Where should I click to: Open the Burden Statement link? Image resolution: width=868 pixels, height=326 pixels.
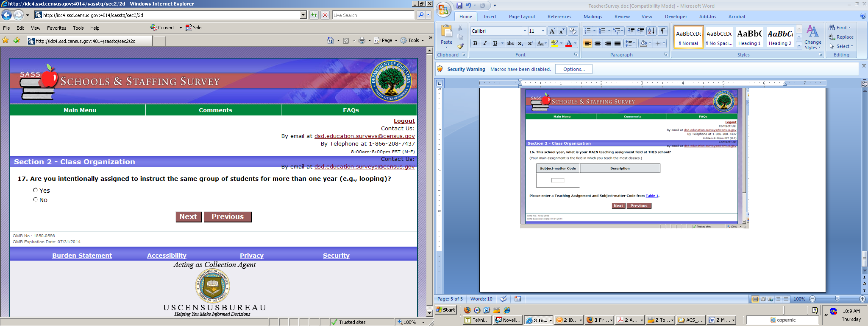tap(82, 256)
